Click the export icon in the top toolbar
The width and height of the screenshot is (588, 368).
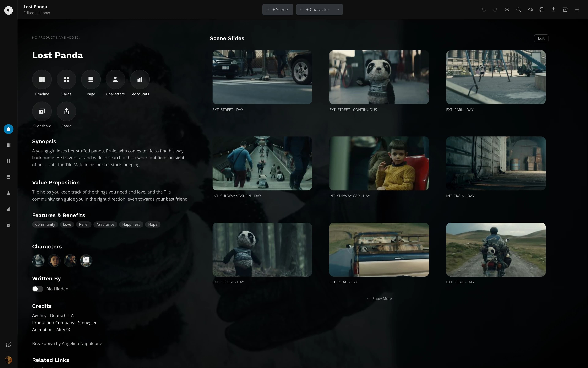tap(554, 10)
